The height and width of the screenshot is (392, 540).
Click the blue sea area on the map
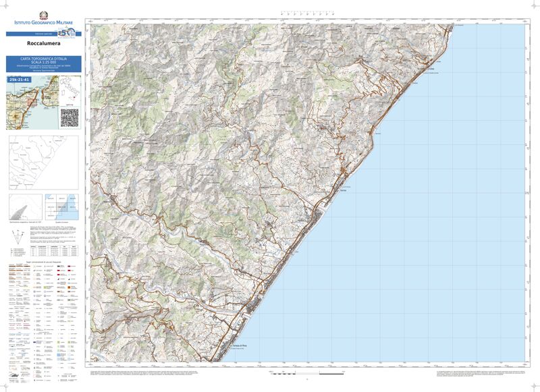click(x=439, y=202)
